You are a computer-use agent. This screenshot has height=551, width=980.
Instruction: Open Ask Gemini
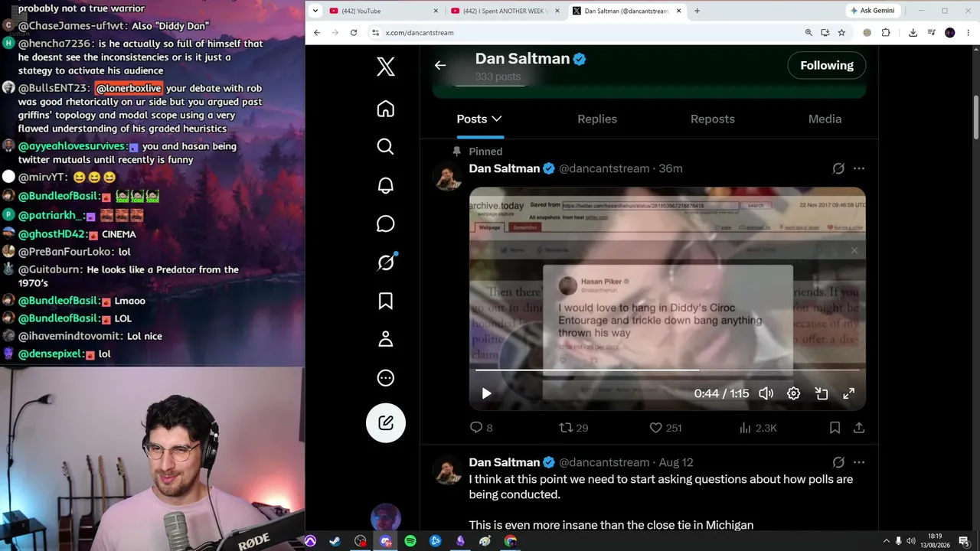(x=872, y=11)
